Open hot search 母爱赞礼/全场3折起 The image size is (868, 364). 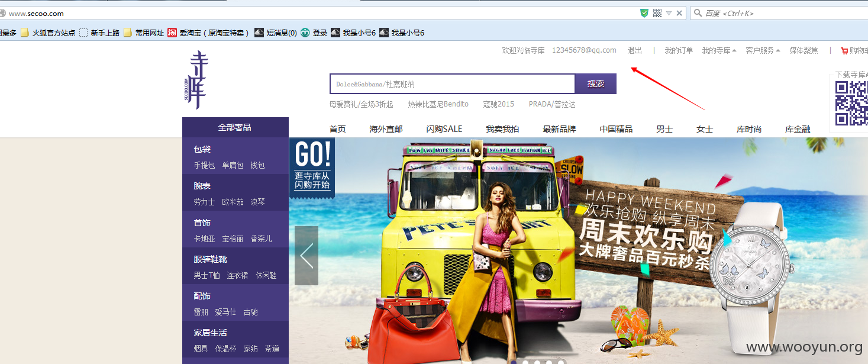[361, 104]
